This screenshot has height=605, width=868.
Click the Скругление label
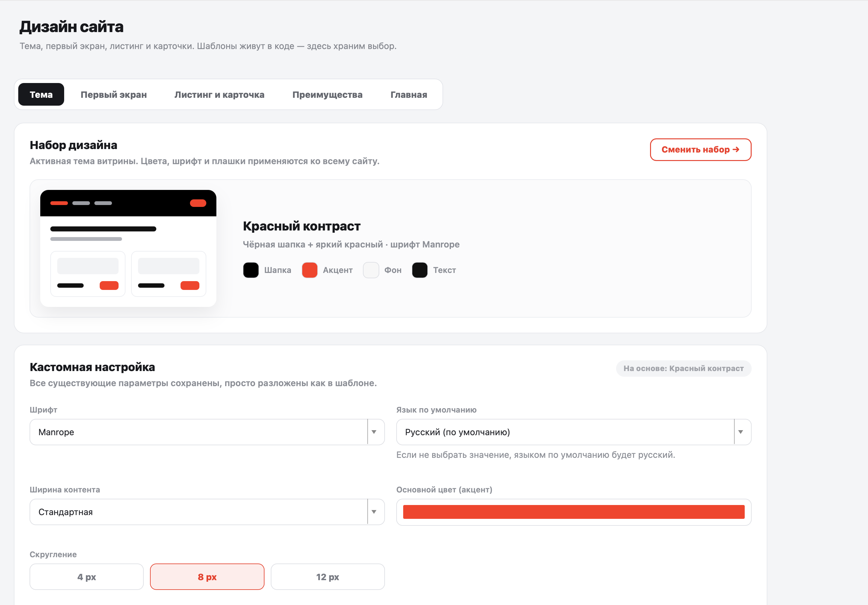tap(53, 554)
